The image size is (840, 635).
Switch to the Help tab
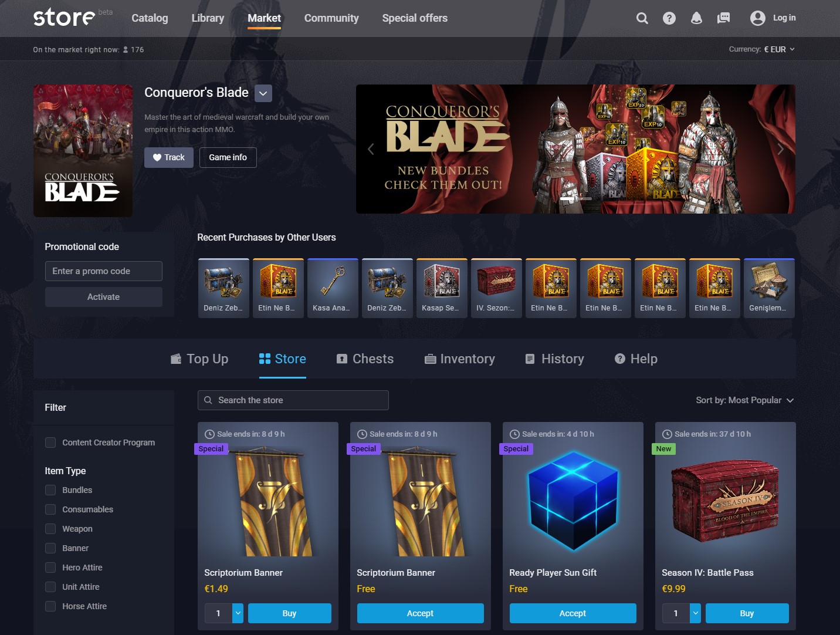click(x=636, y=359)
